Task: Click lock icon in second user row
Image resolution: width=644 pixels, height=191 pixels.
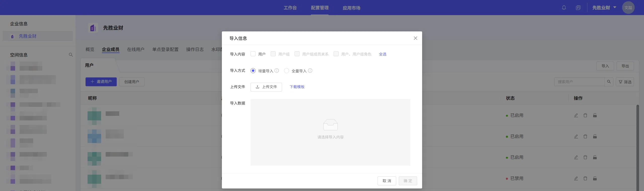Action: click(595, 136)
